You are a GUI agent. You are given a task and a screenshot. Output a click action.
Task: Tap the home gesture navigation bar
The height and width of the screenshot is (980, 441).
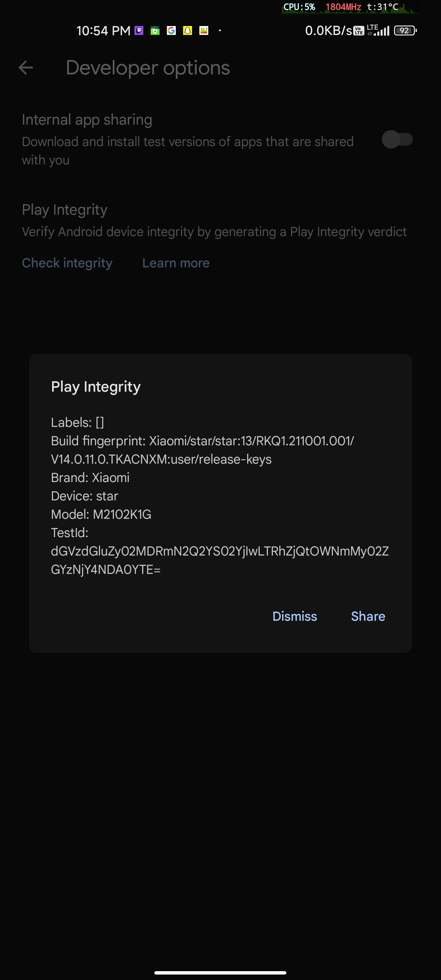click(x=220, y=972)
